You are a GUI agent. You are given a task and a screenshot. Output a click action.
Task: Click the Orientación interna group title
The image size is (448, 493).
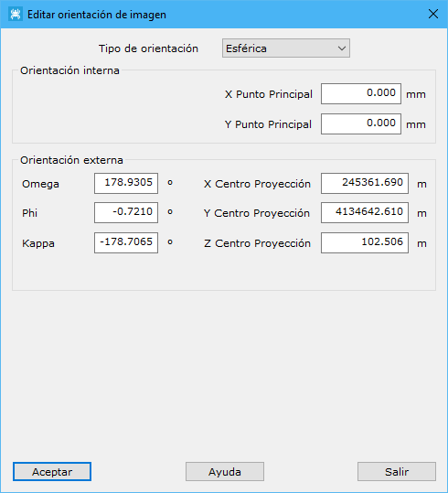point(69,70)
